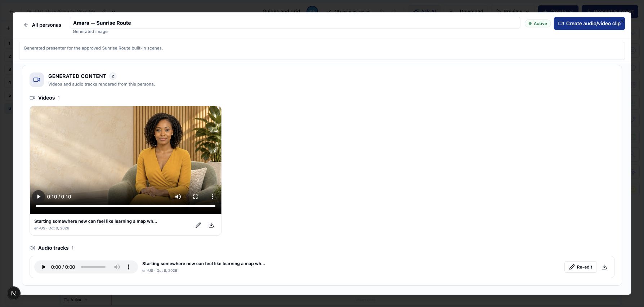Enter fullscreen on the presenter video
Image resolution: width=644 pixels, height=307 pixels.
195,197
